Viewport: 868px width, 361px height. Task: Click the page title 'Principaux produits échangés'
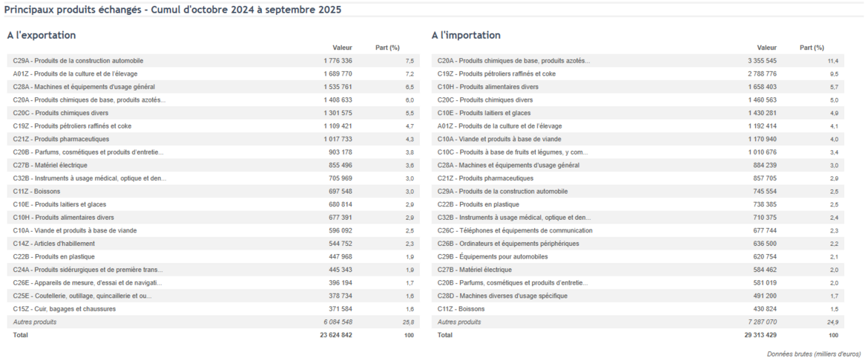pos(173,8)
